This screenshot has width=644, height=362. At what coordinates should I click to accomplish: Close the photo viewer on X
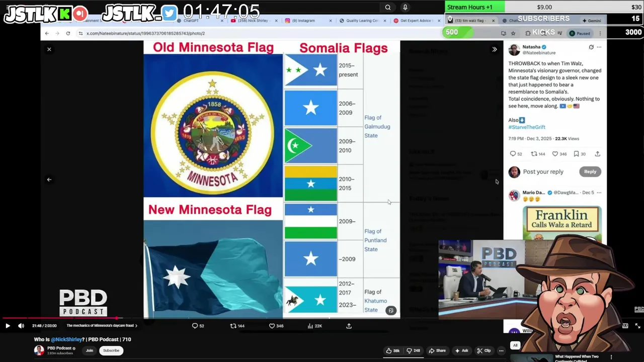pos(49,49)
